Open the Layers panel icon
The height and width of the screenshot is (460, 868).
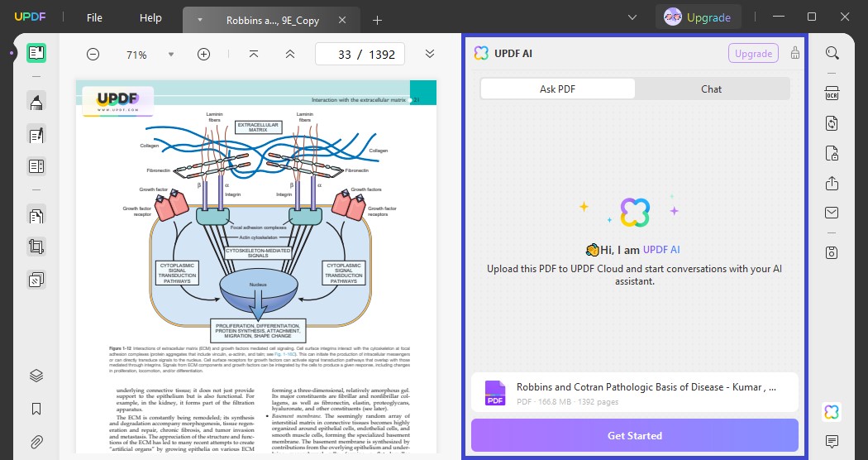(x=36, y=376)
